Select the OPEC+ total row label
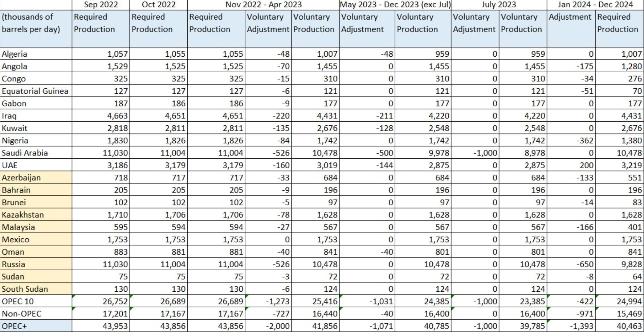Viewport: 644px width, 332px height. (36, 326)
